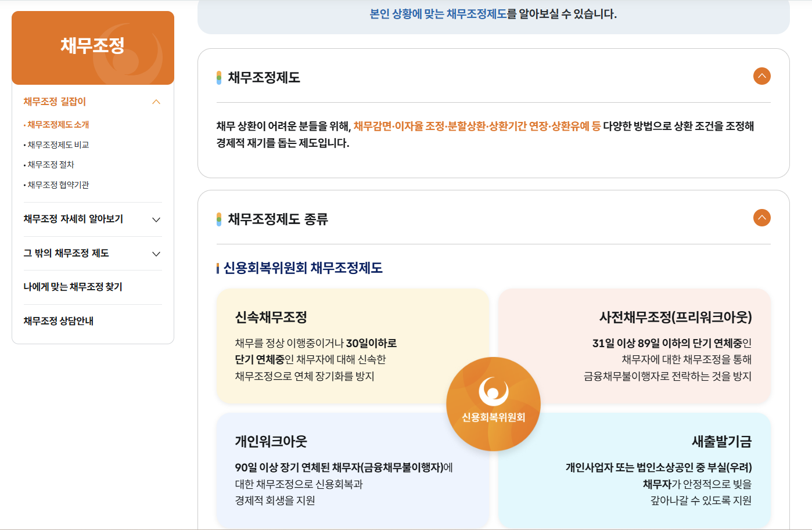Open 나에게 맞는 채무조정 찾기 menu
Screen dimensions: 812x530
pyautogui.click(x=73, y=287)
